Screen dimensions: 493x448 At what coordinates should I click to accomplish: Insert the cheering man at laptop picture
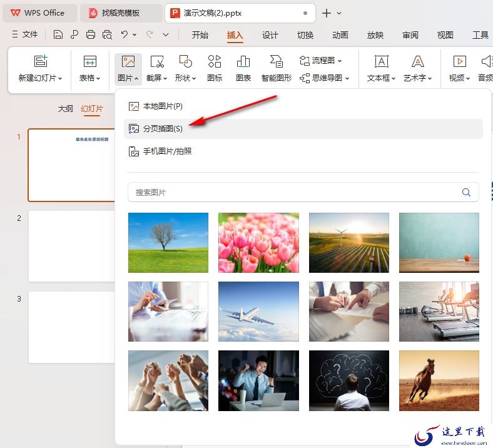[x=258, y=380]
